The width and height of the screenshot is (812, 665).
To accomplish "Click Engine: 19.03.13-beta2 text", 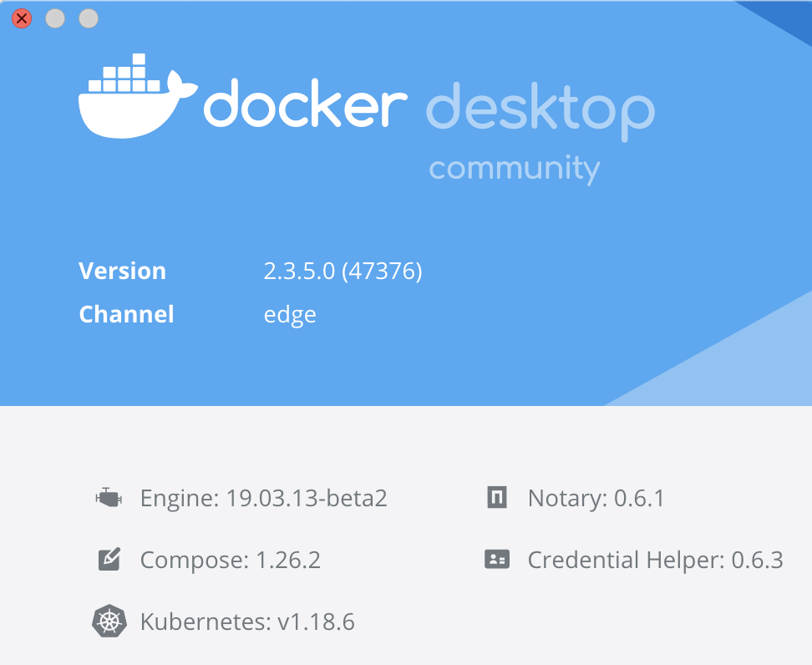I will [264, 498].
